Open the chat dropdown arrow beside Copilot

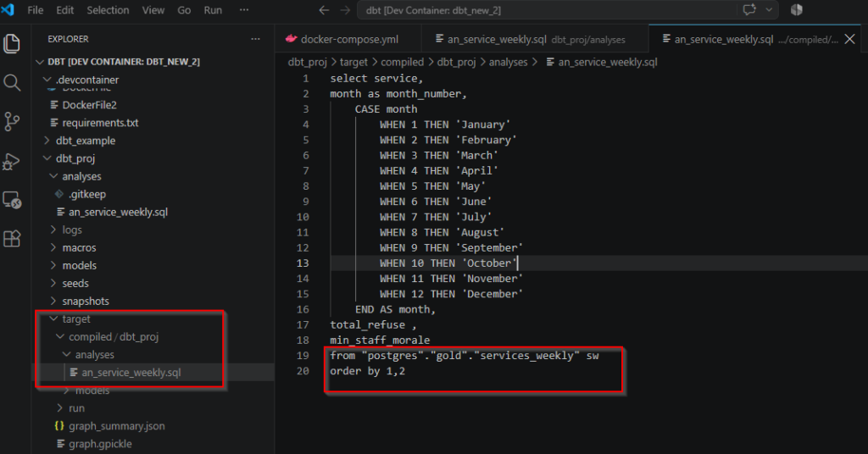(x=769, y=10)
